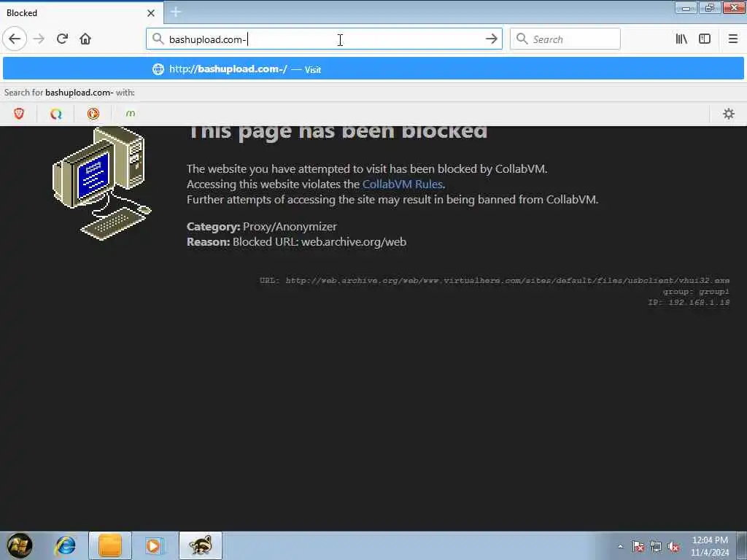Screen dimensions: 747x560
Task: Go back using the back arrow button
Action: (15, 39)
